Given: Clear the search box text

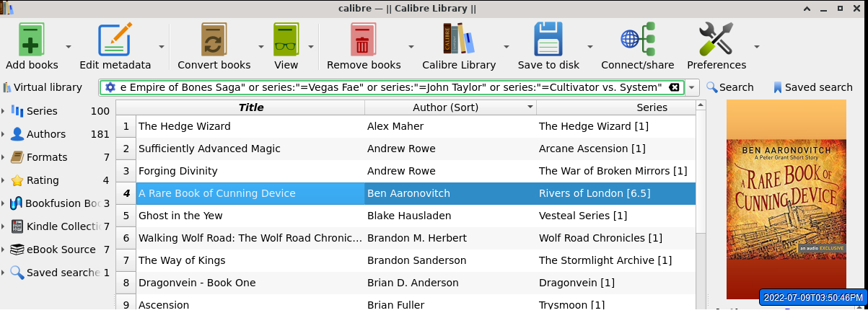Looking at the screenshot, I should tap(674, 87).
